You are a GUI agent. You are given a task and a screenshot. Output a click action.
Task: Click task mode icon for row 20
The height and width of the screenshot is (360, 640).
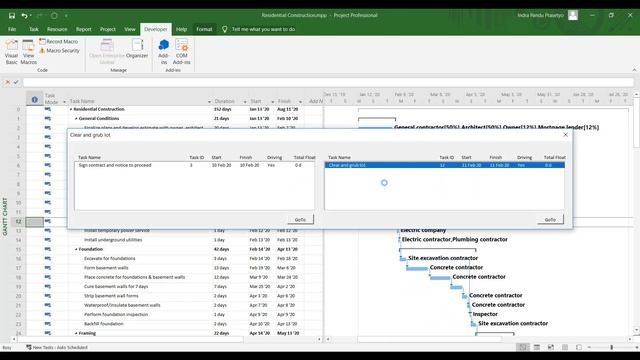pyautogui.click(x=48, y=296)
